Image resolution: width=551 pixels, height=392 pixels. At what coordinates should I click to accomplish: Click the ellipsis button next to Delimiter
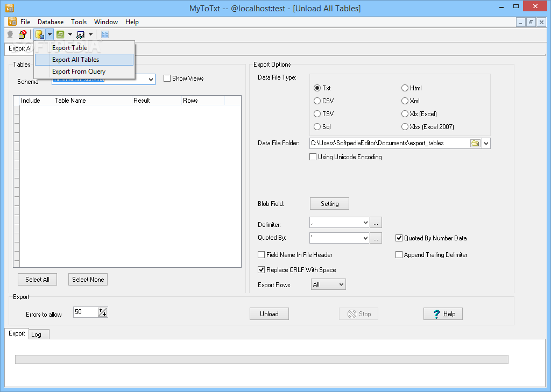tap(376, 222)
